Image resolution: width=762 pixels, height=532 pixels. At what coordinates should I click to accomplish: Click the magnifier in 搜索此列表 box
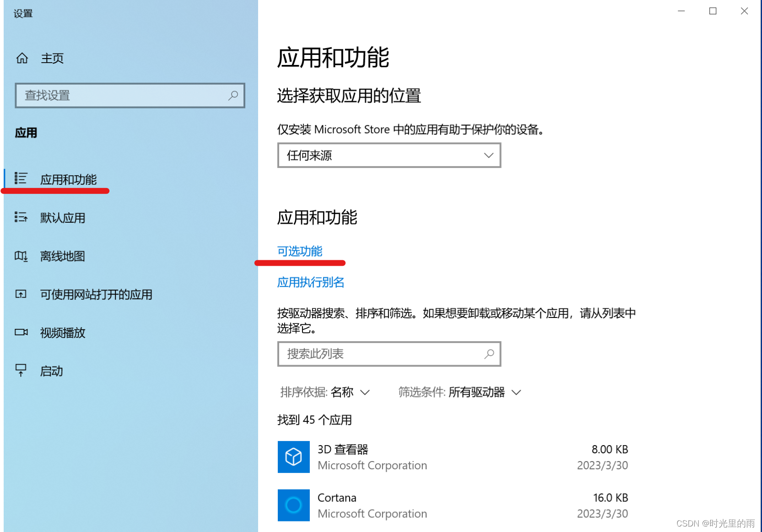[489, 354]
